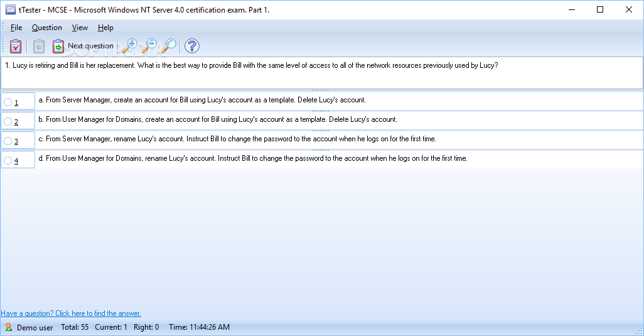Select radio button for answer 4
644x336 pixels.
click(x=8, y=160)
